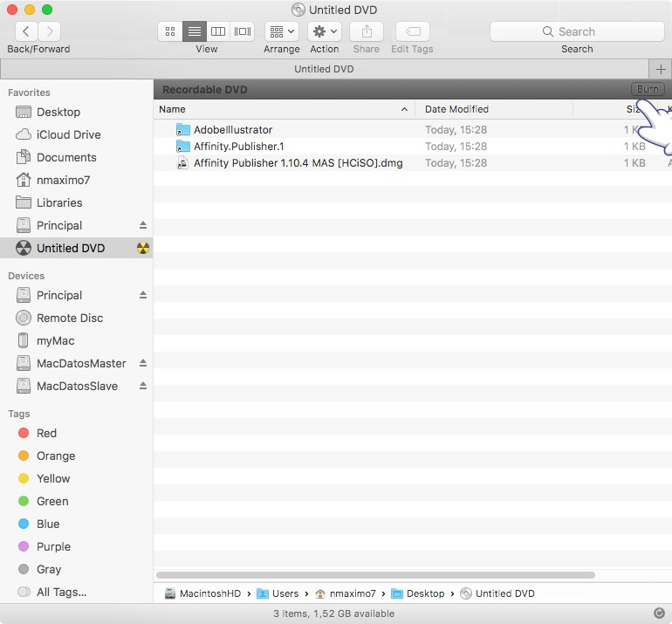Add a new tab with plus button
The image size is (672, 624).
tap(660, 69)
